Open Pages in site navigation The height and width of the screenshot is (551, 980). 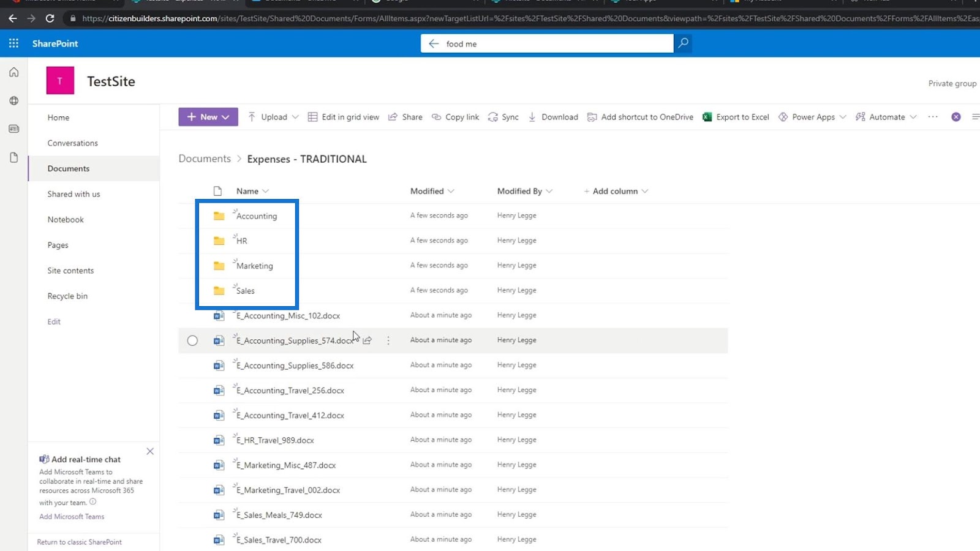click(58, 245)
